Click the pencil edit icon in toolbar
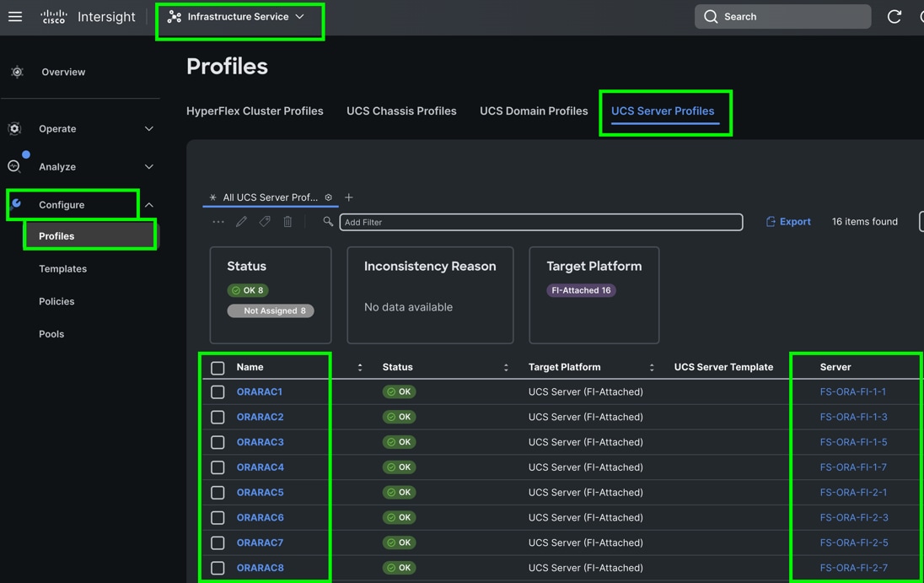Viewport: 924px width, 583px height. pyautogui.click(x=241, y=222)
